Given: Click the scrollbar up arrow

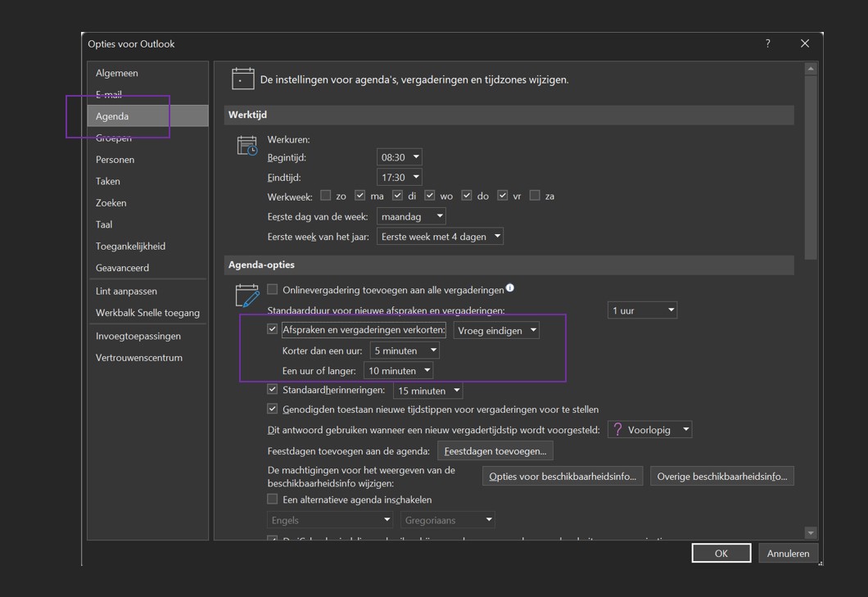Looking at the screenshot, I should pyautogui.click(x=811, y=69).
